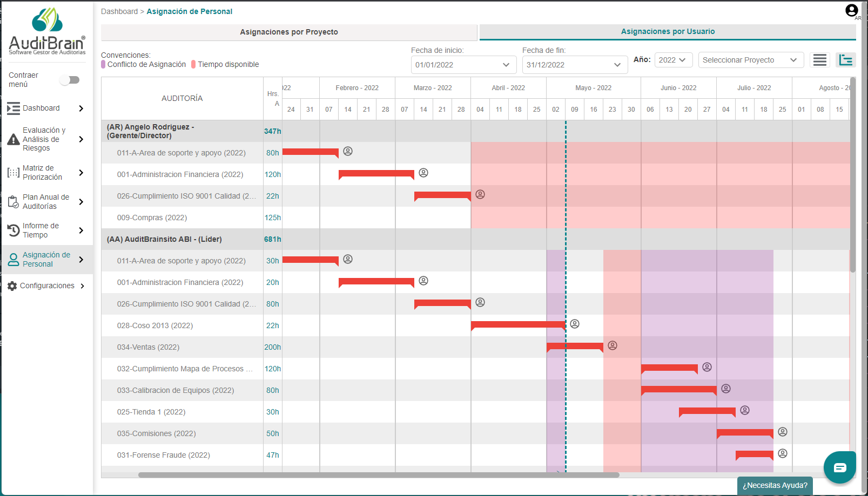Screen dimensions: 868x496
Task: Click the Asignación de Personal person icon
Action: tap(13, 259)
